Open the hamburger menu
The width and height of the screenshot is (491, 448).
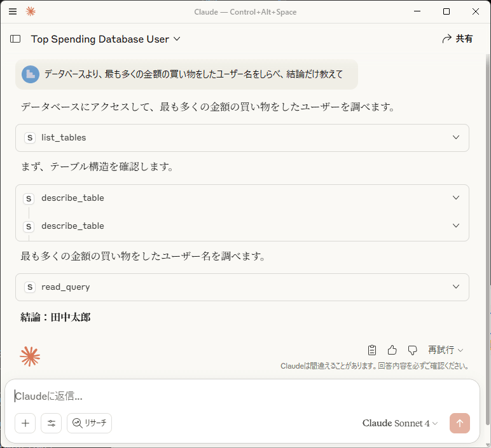(x=13, y=11)
